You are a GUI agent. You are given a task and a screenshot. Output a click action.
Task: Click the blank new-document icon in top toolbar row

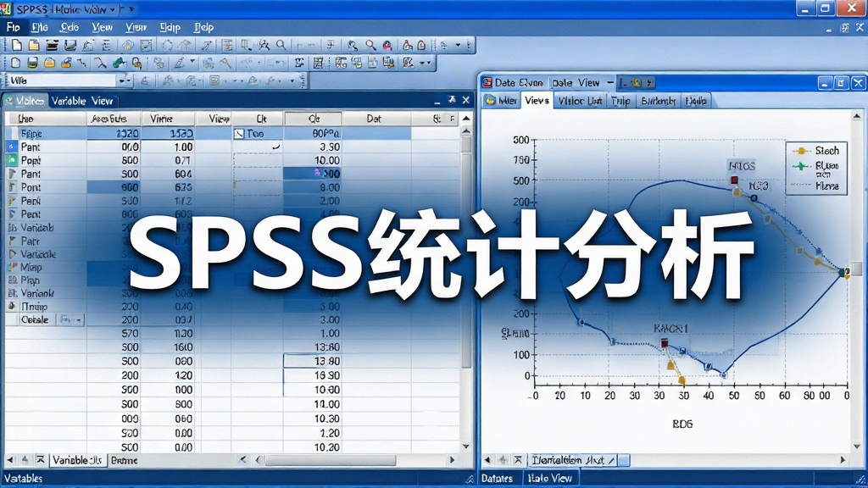(x=17, y=45)
